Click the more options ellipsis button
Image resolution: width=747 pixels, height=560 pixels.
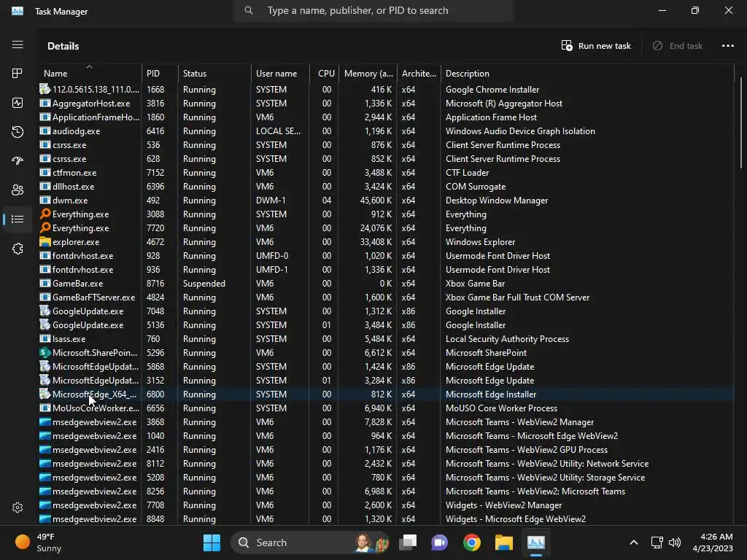[x=727, y=46]
